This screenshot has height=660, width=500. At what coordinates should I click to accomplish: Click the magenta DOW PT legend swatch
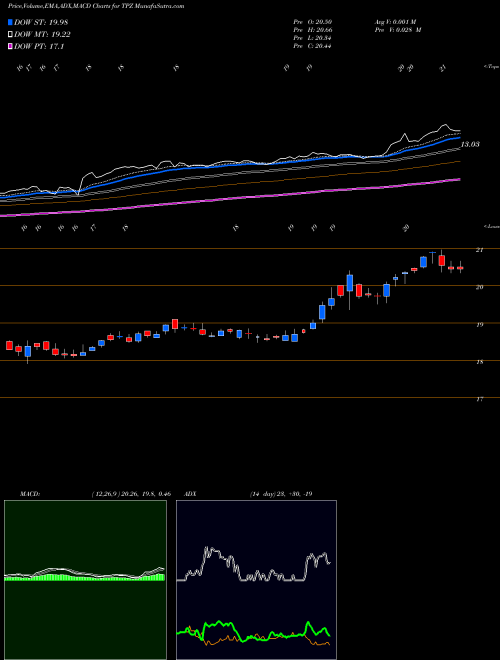coord(10,47)
